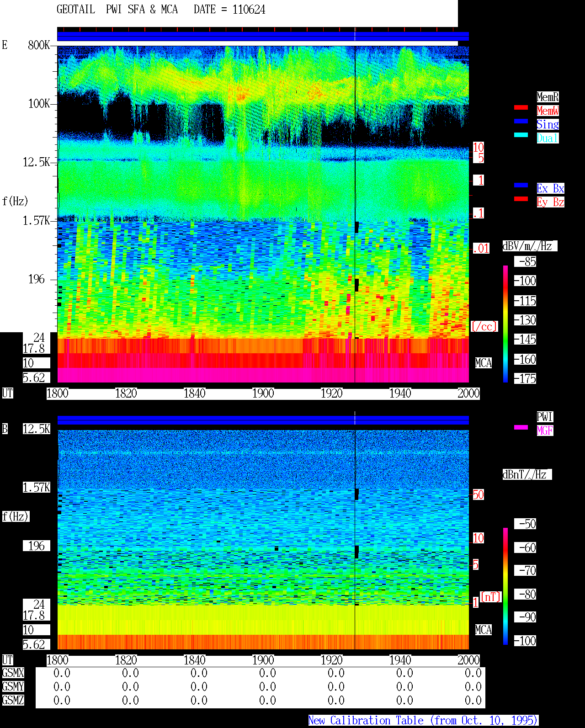Click the 100K frequency axis label
Image resolution: width=585 pixels, height=728 pixels.
pos(39,104)
